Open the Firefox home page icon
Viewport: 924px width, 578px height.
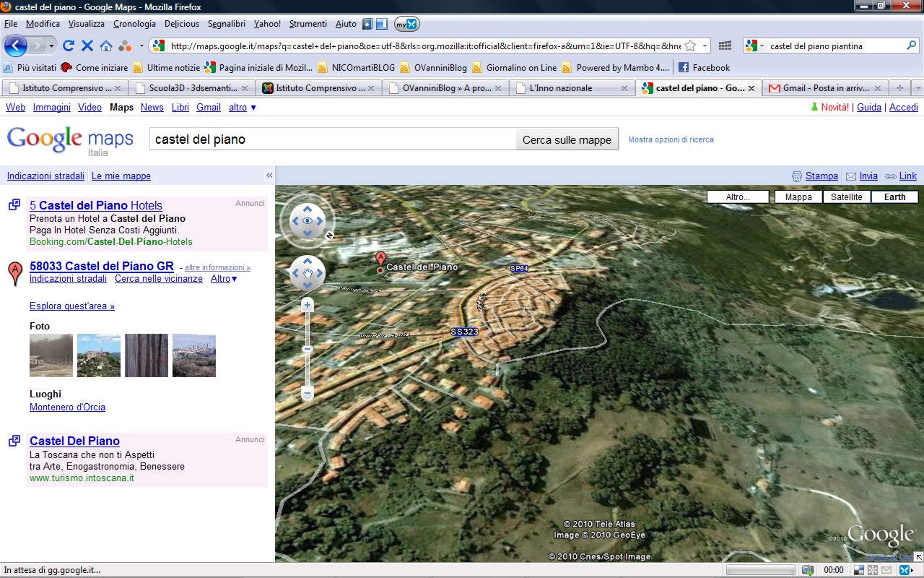point(106,46)
